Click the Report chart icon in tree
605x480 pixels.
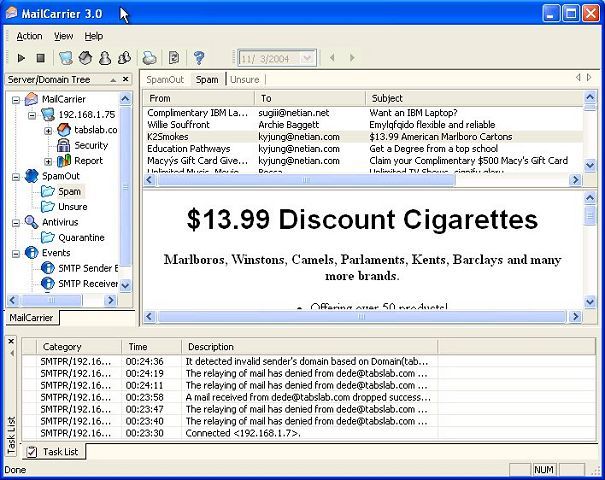[64, 161]
